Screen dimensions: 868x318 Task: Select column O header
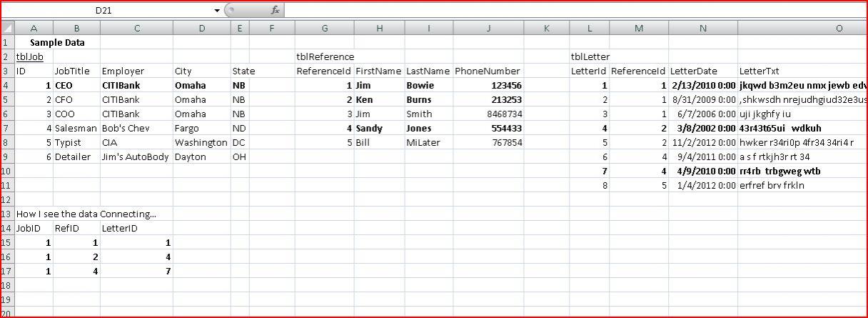click(x=802, y=29)
